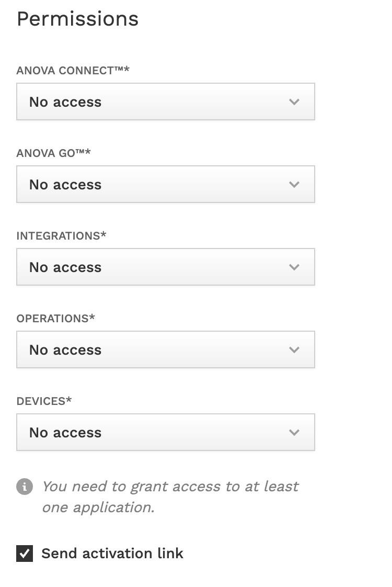
Task: Click the grant access notice message
Action: [x=170, y=497]
